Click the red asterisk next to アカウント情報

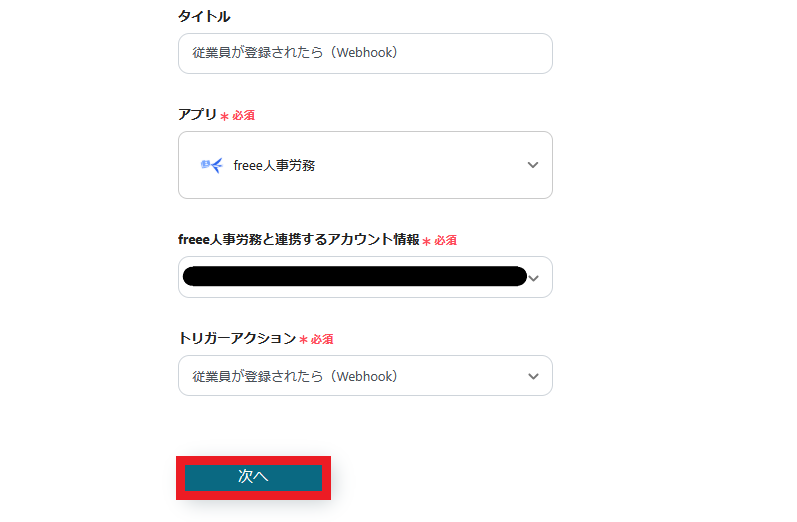click(426, 241)
